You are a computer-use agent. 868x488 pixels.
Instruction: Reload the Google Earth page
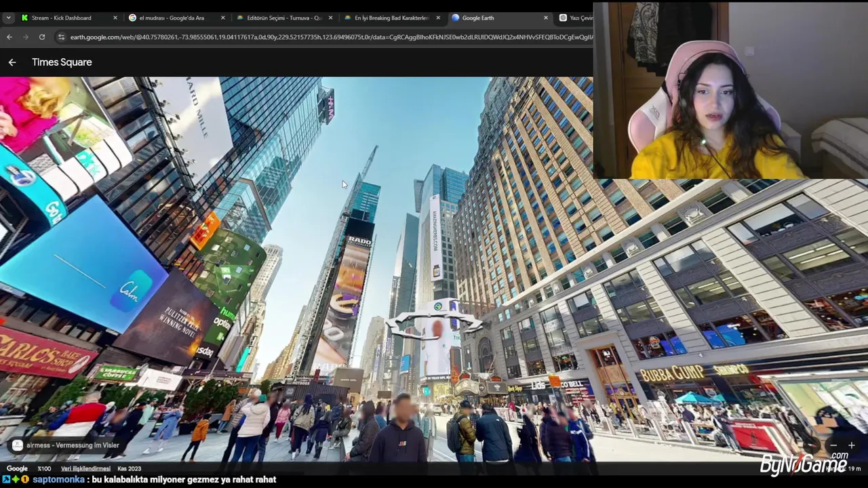42,37
